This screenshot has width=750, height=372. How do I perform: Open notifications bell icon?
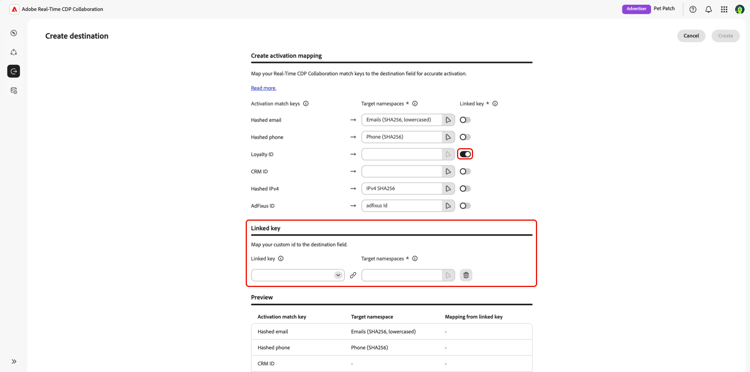[708, 9]
